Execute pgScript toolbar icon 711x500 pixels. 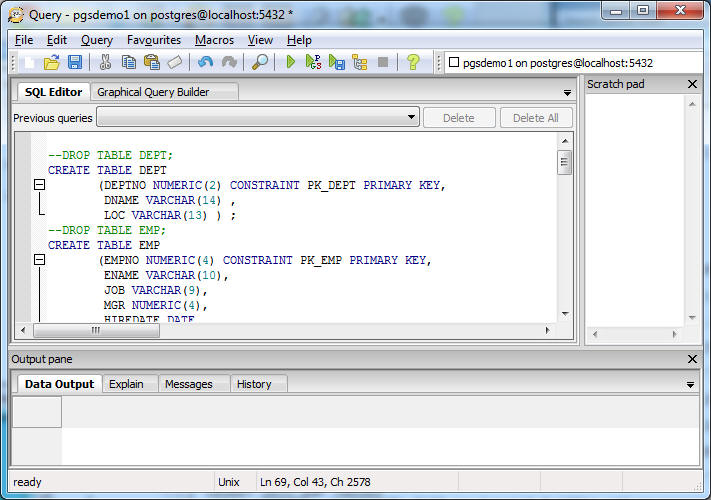click(x=313, y=62)
